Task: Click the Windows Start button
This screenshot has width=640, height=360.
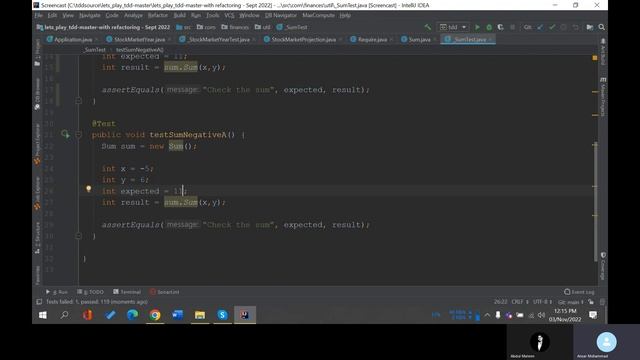Action: click(x=42, y=315)
